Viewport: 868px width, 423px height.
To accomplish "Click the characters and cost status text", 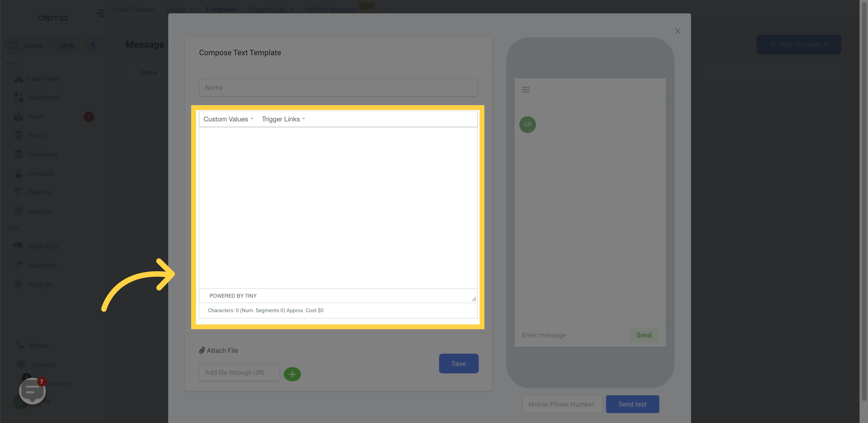I will [x=266, y=310].
